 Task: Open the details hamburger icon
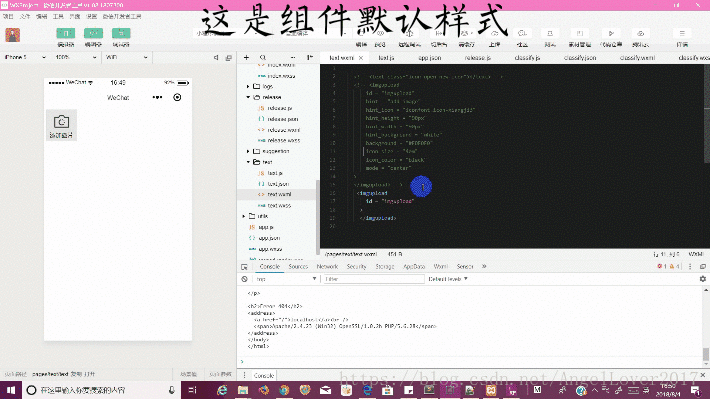(x=682, y=34)
